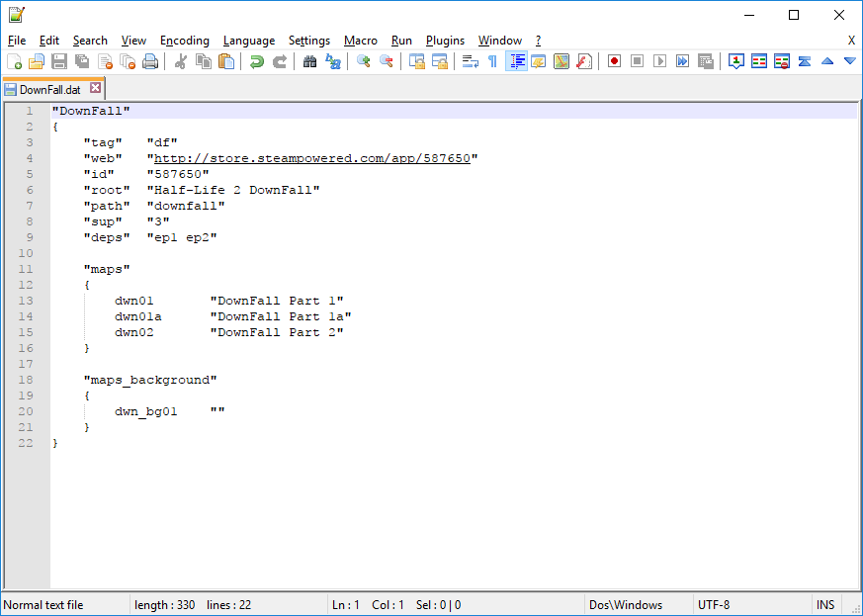Click the Close document toolbar icon
Viewport: 863px width, 616px height.
pos(105,61)
